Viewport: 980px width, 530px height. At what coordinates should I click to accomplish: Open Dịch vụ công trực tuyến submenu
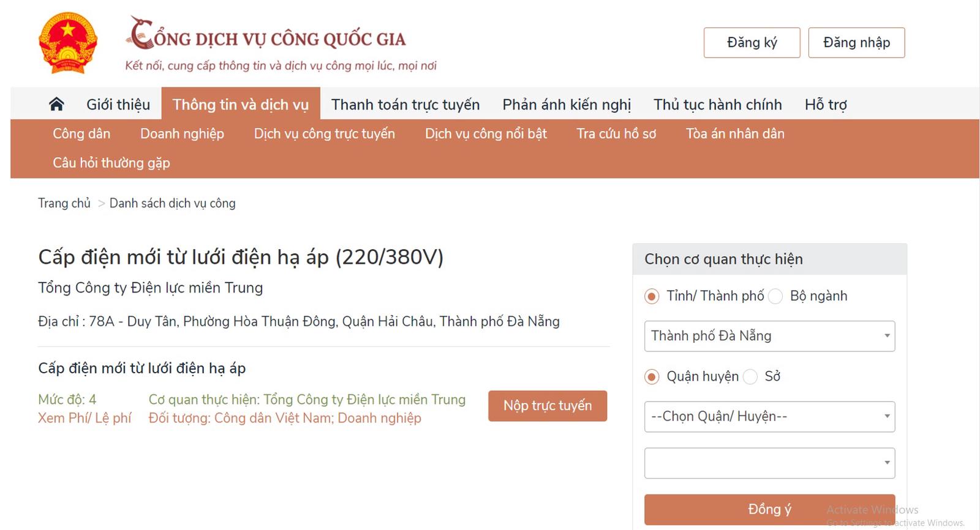[325, 133]
